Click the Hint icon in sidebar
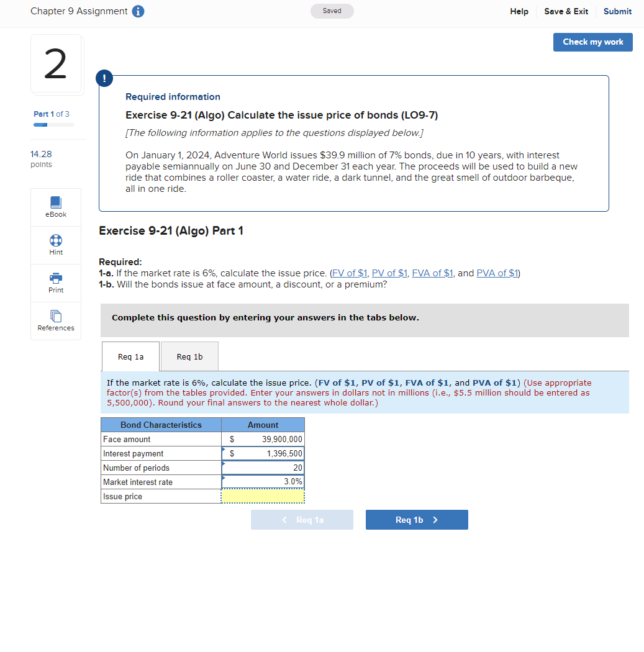The width and height of the screenshot is (644, 652). [55, 245]
